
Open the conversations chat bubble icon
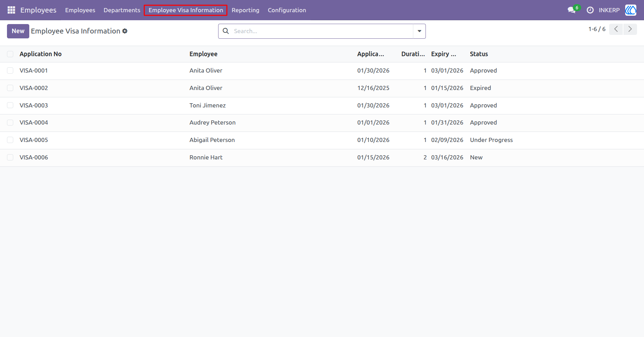point(572,10)
